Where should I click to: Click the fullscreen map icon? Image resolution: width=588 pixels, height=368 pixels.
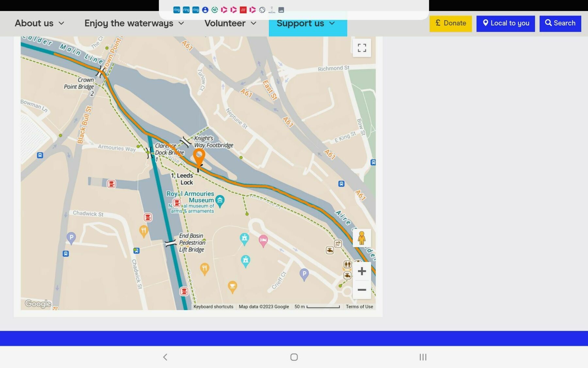click(362, 48)
